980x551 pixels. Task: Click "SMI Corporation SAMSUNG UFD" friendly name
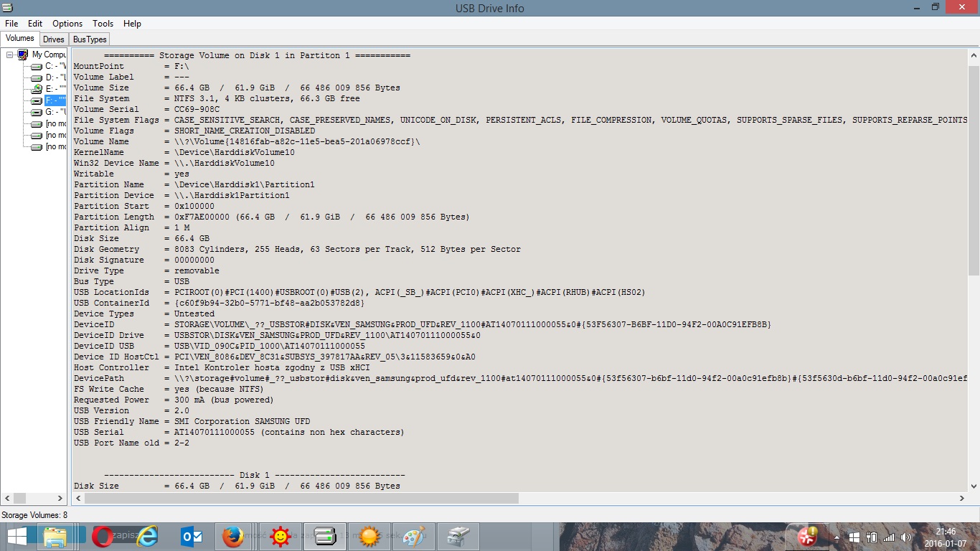242,421
